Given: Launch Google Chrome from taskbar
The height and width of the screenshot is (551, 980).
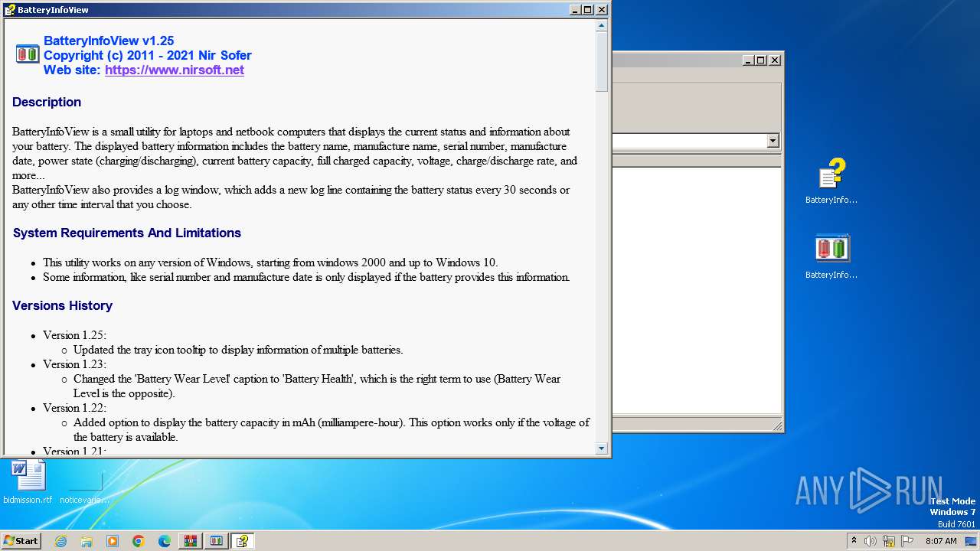Looking at the screenshot, I should (x=139, y=541).
